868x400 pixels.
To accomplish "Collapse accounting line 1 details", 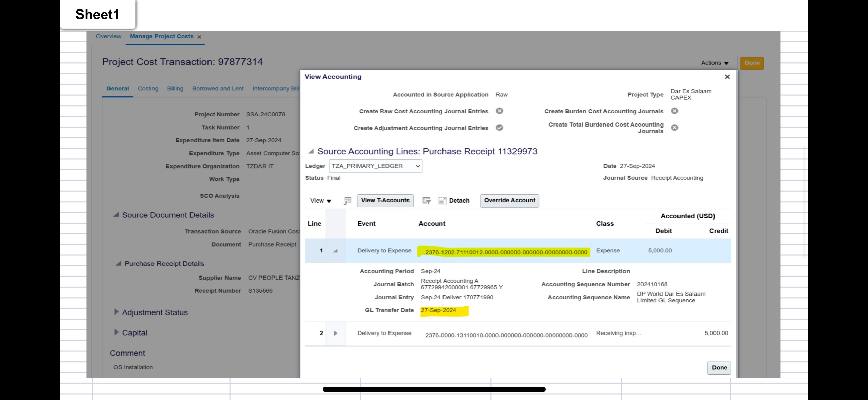I will click(x=336, y=251).
